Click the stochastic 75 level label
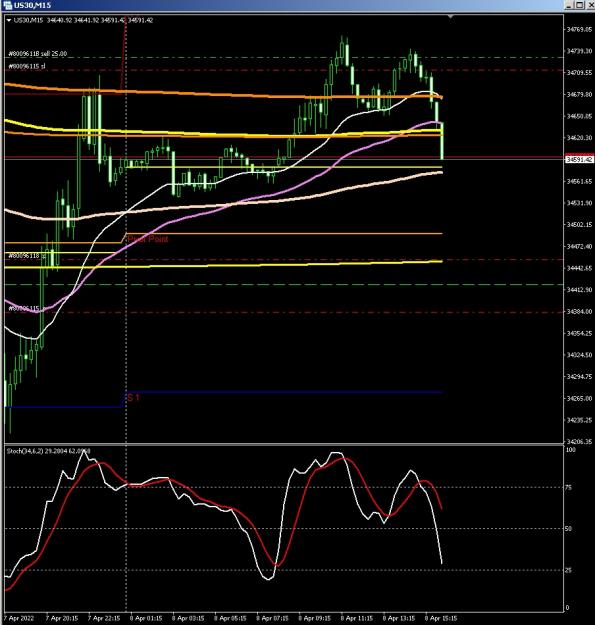Viewport: 595px width, 625px height. [x=569, y=487]
